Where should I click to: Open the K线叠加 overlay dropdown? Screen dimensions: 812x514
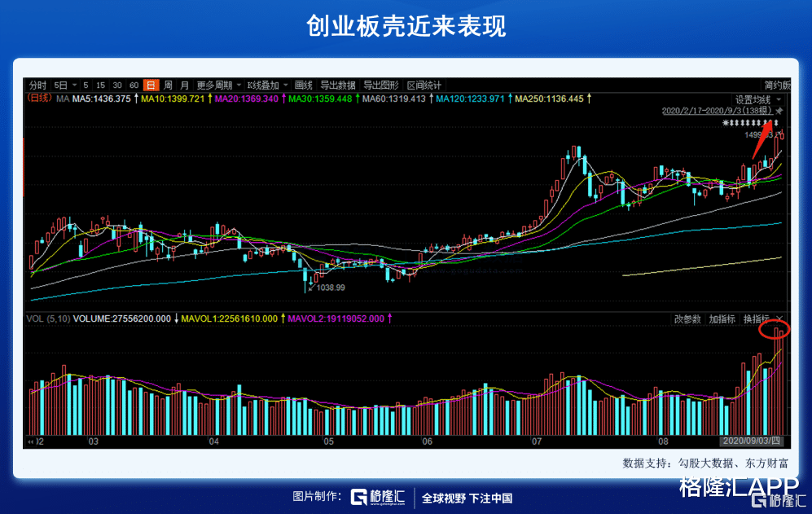click(x=266, y=85)
